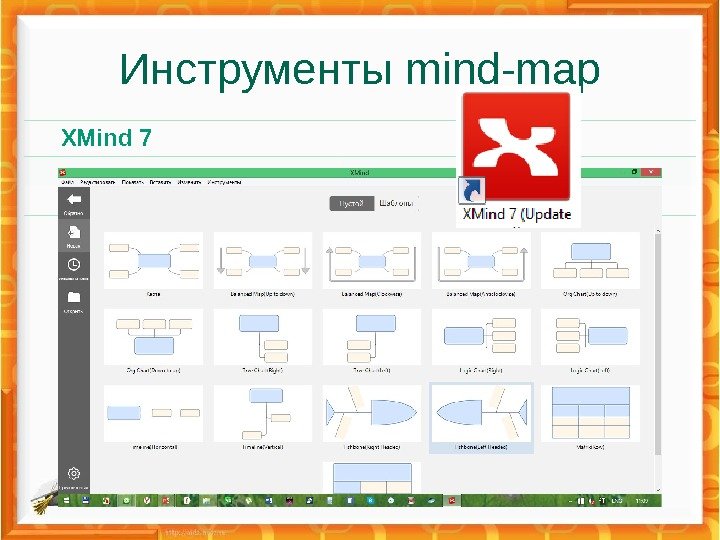Click the vertical scrollbar of the template list
The height and width of the screenshot is (540, 720).
[x=658, y=344]
